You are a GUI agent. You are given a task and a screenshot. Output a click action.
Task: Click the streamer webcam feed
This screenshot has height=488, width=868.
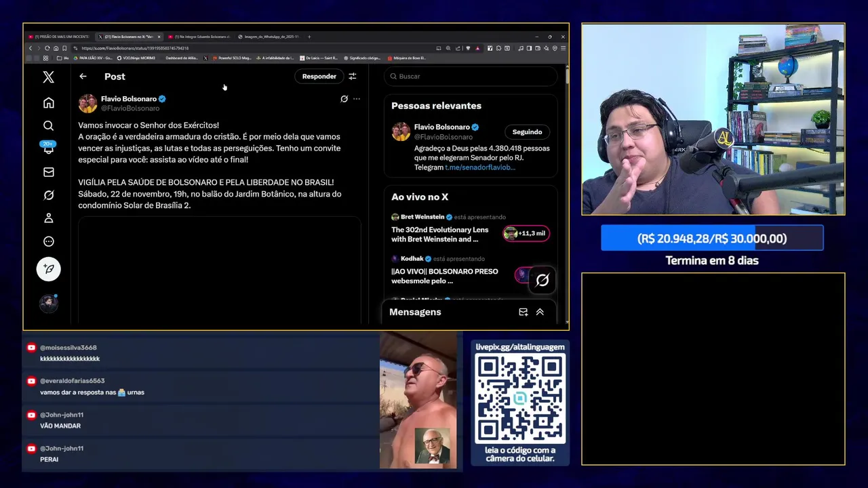coord(713,119)
